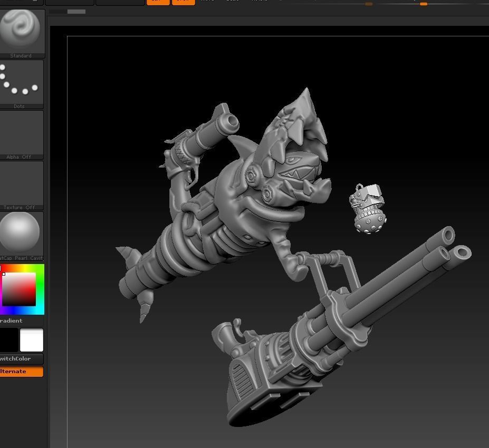
Task: Open the Standard brush thumbnail
Action: (22, 34)
